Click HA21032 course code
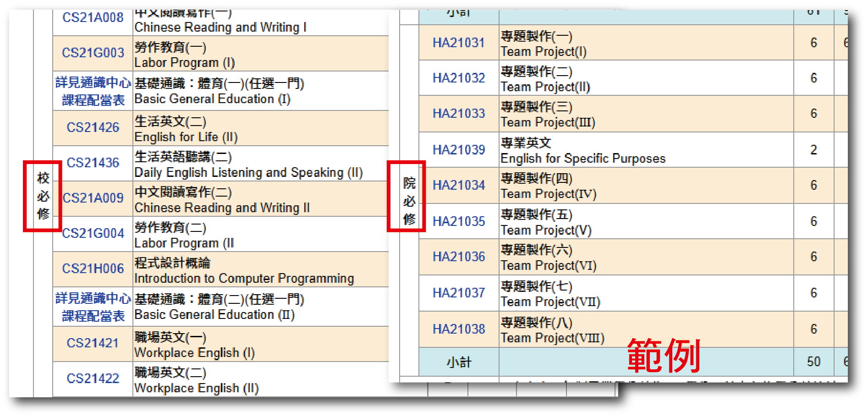 pyautogui.click(x=458, y=78)
